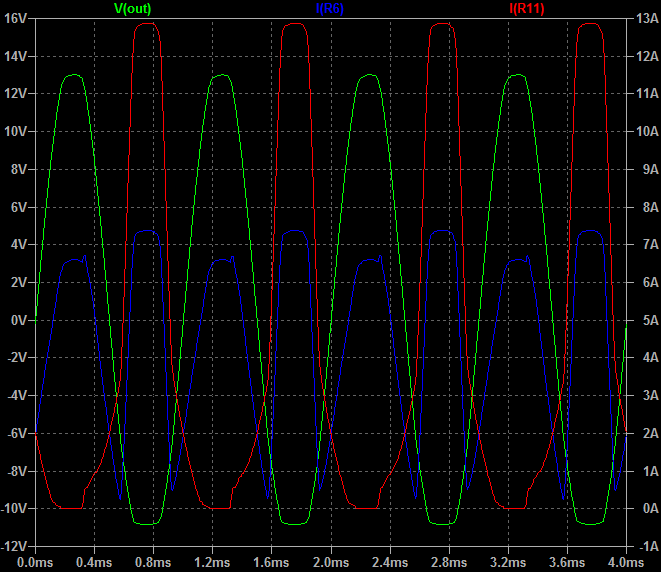Image resolution: width=661 pixels, height=572 pixels.
Task: Click the 2V left axis label
Action: pyautogui.click(x=19, y=282)
